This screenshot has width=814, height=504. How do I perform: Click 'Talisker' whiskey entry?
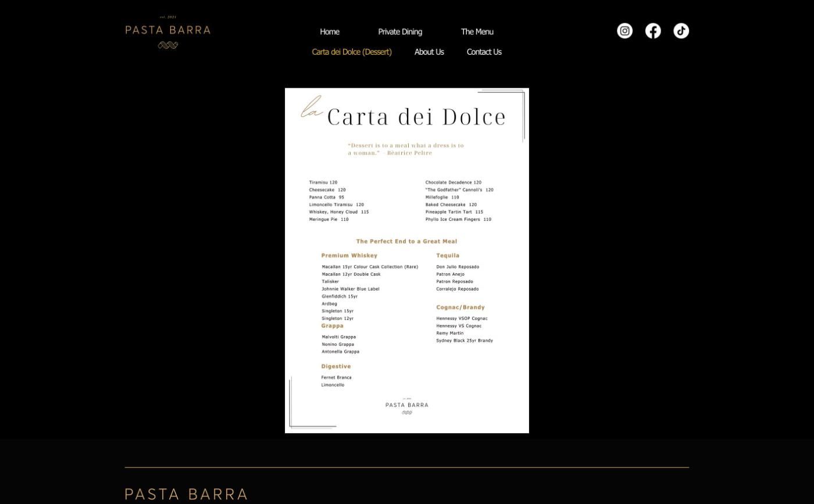tap(330, 281)
